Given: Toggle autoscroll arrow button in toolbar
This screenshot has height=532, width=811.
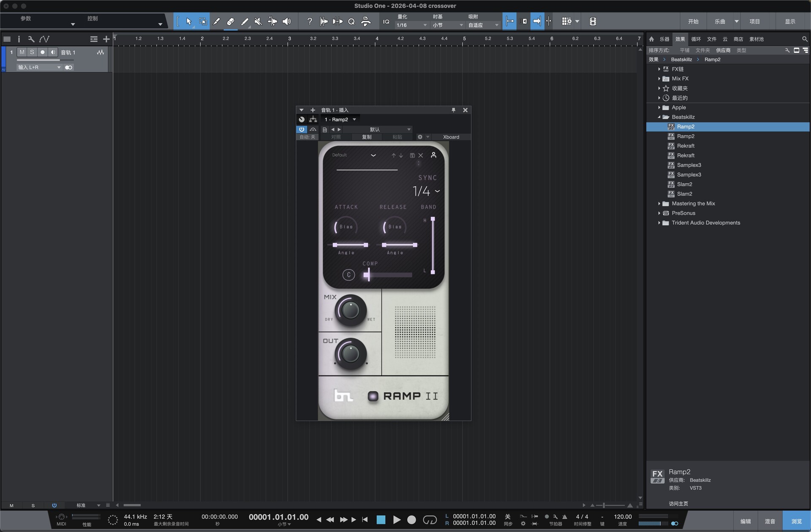Looking at the screenshot, I should [537, 22].
